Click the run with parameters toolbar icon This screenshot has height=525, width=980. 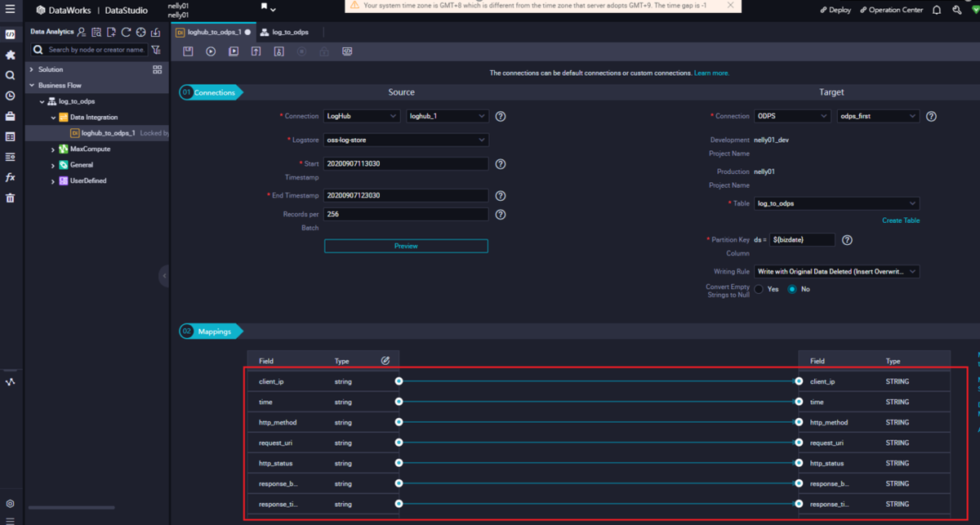pyautogui.click(x=234, y=51)
